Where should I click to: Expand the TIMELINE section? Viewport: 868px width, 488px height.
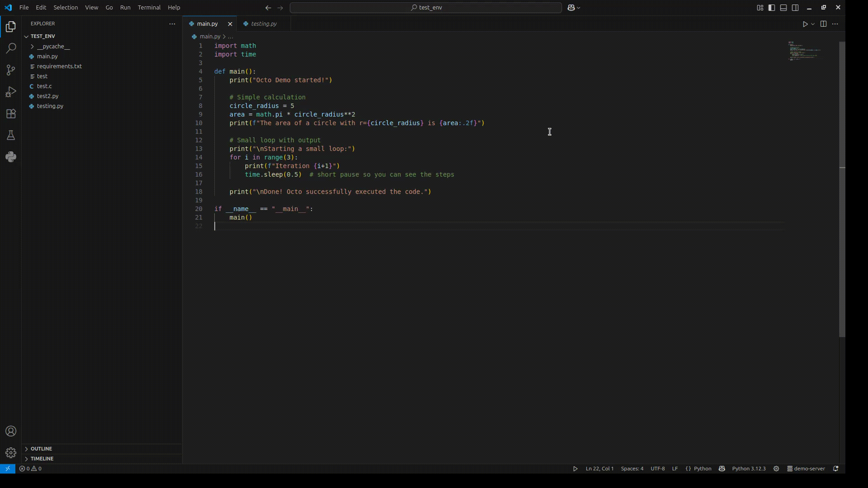102,458
